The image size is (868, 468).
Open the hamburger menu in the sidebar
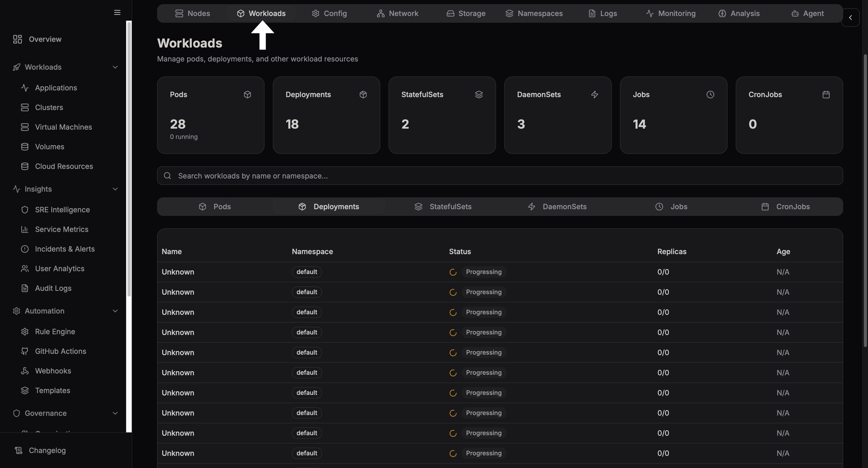[117, 12]
